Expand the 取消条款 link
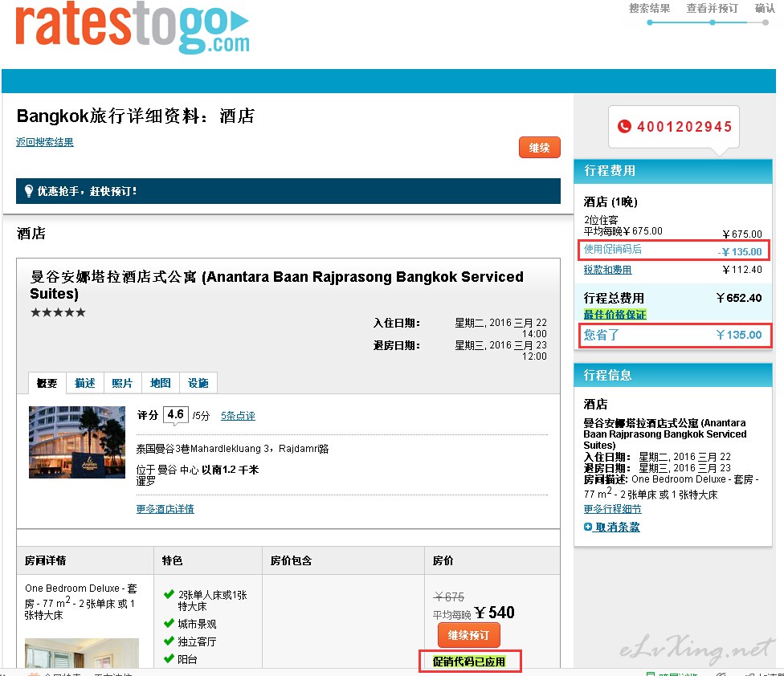Image resolution: width=784 pixels, height=676 pixels. 616,527
